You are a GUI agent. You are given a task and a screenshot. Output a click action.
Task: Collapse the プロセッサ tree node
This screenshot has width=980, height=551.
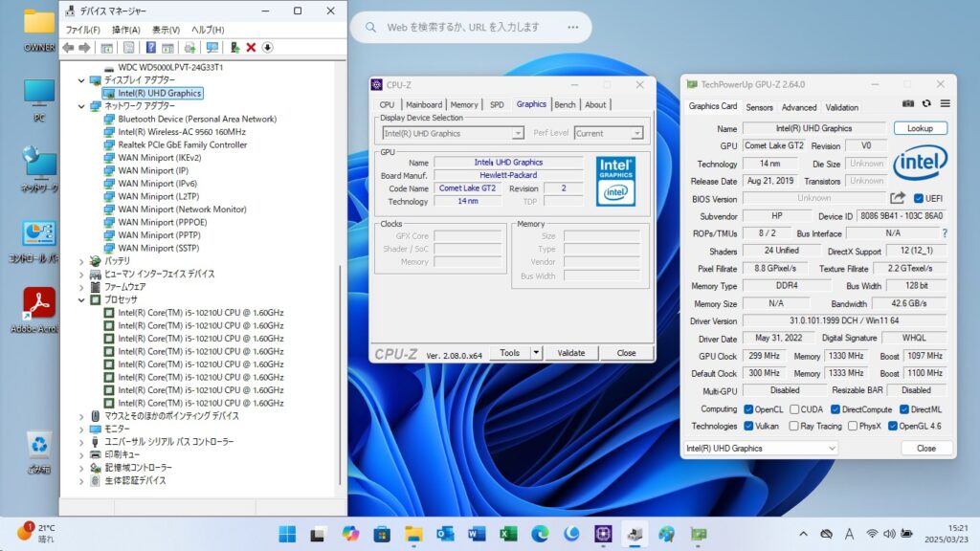(81, 299)
